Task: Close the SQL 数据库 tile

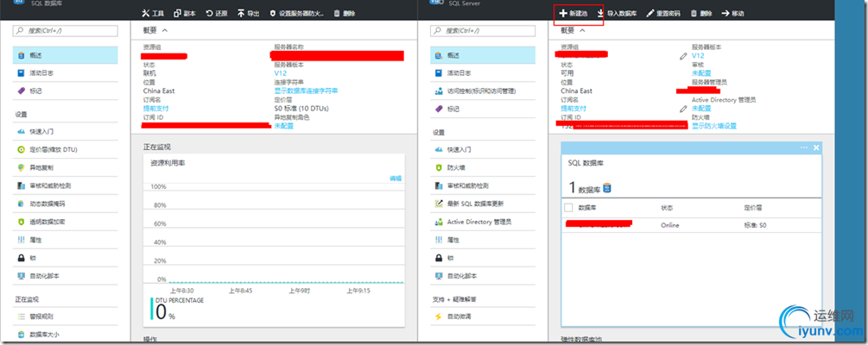Action: [x=816, y=147]
